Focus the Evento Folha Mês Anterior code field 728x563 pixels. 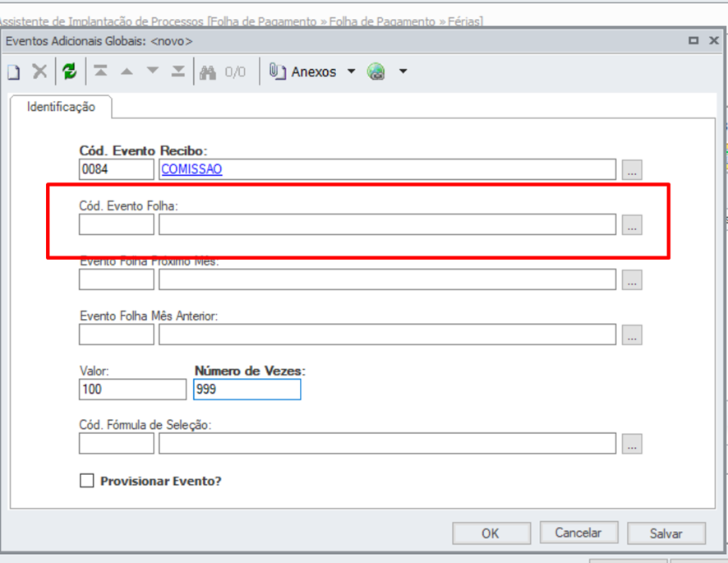click(x=117, y=335)
